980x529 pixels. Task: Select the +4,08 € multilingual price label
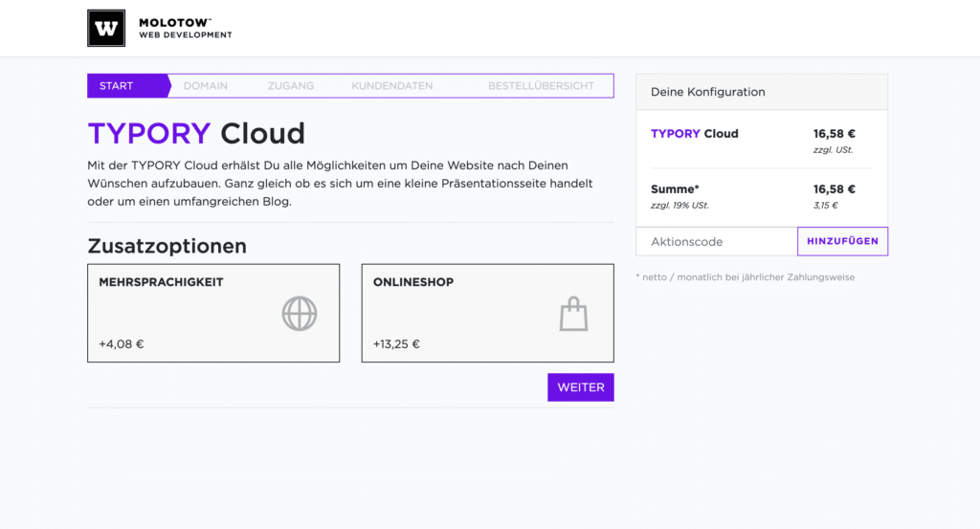(122, 344)
